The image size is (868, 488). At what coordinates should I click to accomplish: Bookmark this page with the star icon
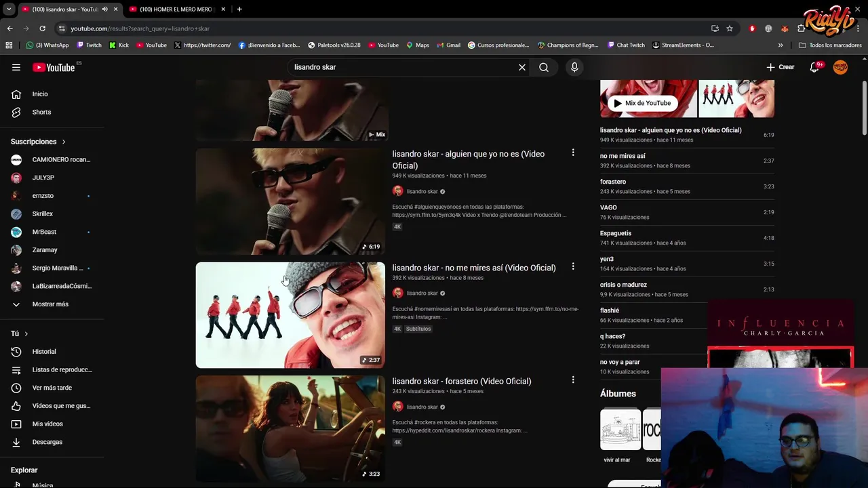pos(730,28)
